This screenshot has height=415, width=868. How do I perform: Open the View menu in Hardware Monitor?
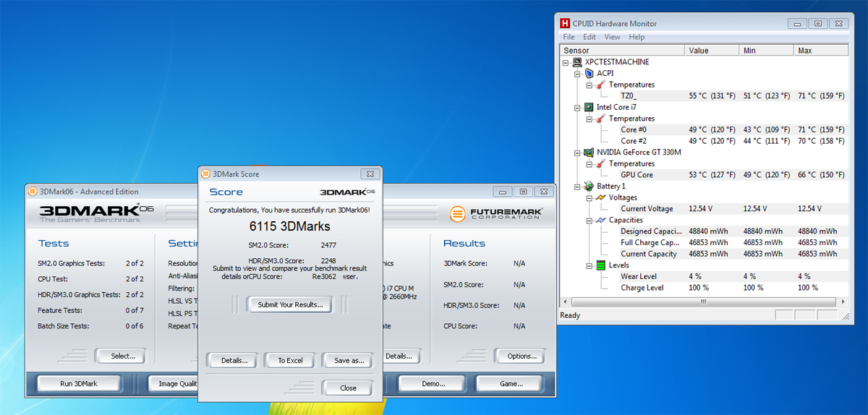612,37
